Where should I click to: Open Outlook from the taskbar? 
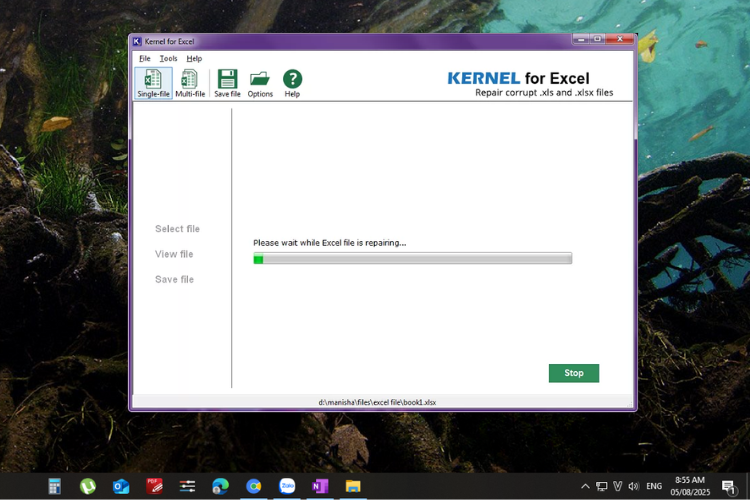point(121,487)
